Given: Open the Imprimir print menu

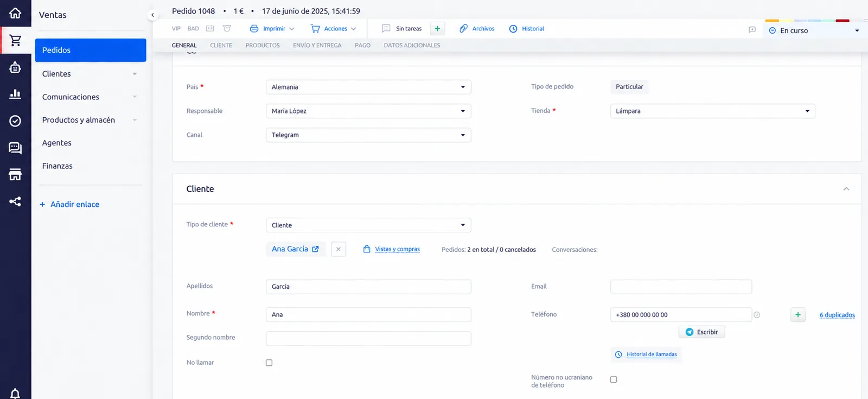Looking at the screenshot, I should 272,29.
